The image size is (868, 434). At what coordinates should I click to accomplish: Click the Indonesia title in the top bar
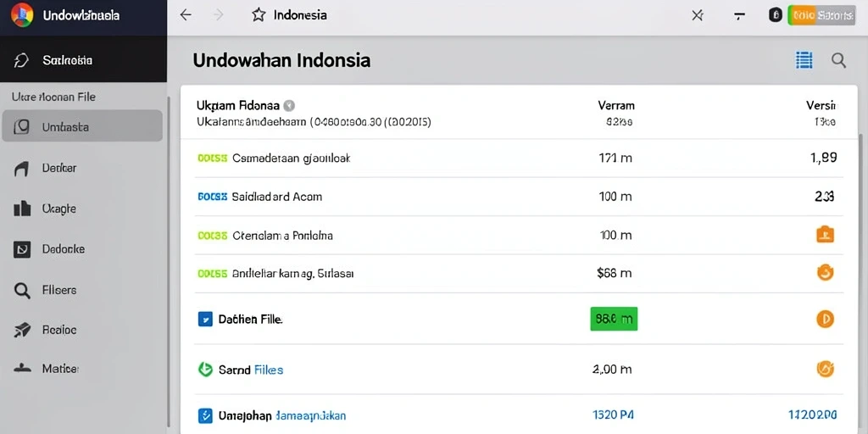click(300, 15)
